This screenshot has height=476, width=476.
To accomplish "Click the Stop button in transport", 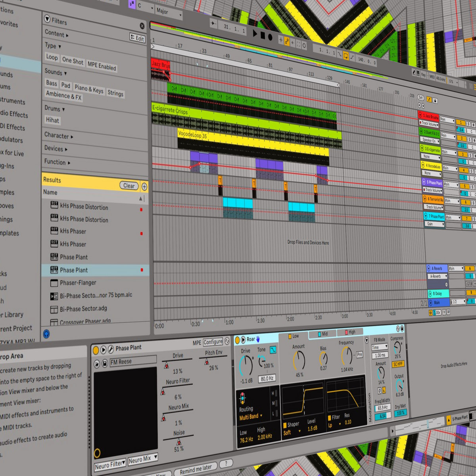I will click(262, 35).
